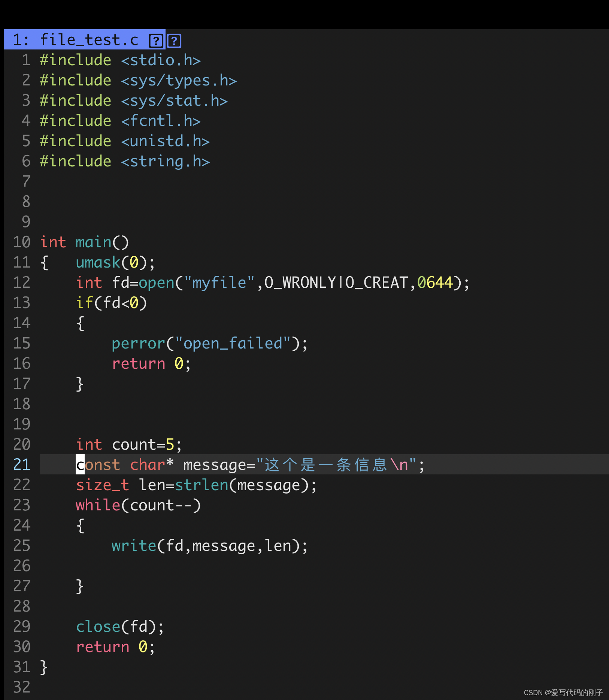Click the '<sys/types.h>' header text
The width and height of the screenshot is (609, 700).
(179, 81)
